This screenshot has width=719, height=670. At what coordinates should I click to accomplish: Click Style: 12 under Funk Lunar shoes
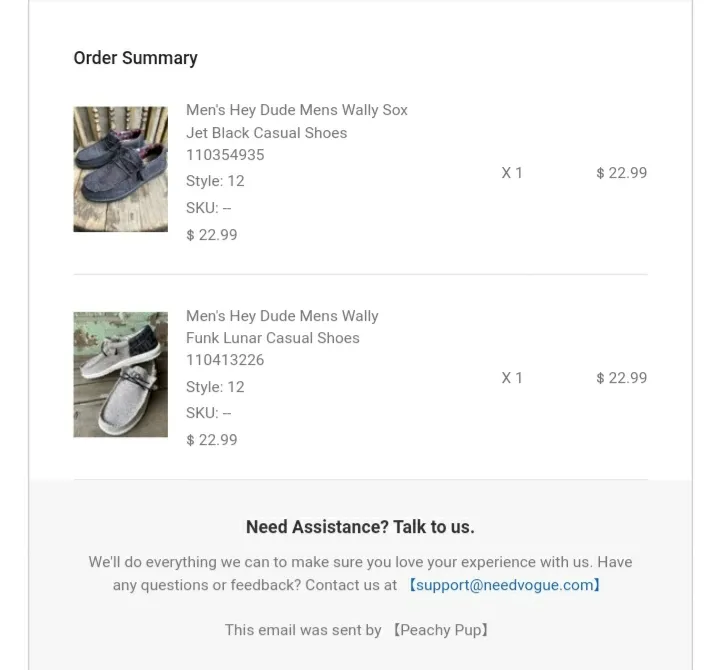pyautogui.click(x=215, y=387)
